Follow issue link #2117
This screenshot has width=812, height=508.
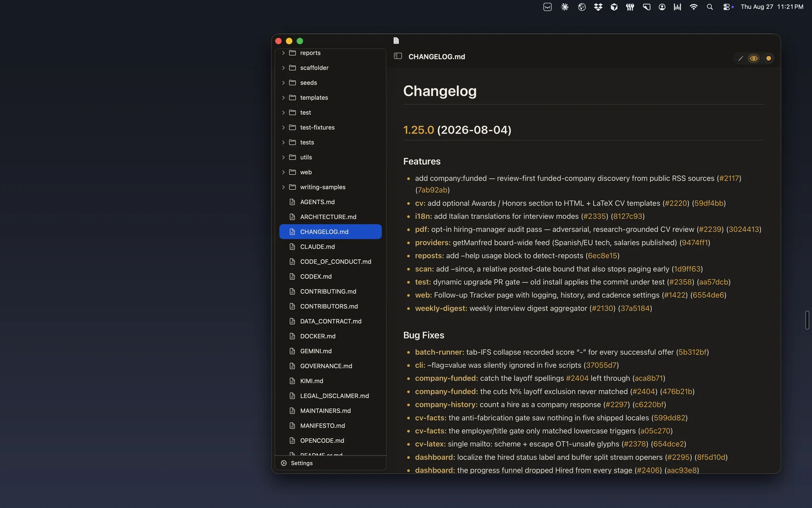pyautogui.click(x=729, y=178)
